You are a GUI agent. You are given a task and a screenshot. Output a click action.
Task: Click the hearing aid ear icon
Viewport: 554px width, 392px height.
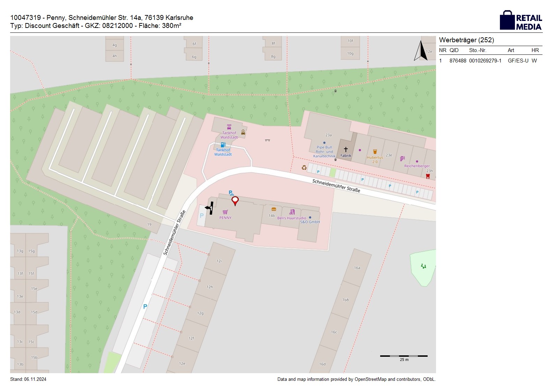tap(402, 158)
